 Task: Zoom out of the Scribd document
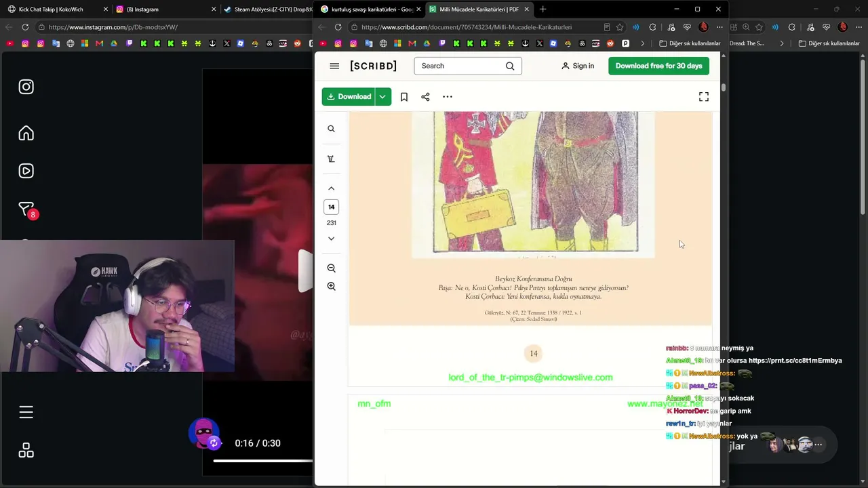click(331, 268)
